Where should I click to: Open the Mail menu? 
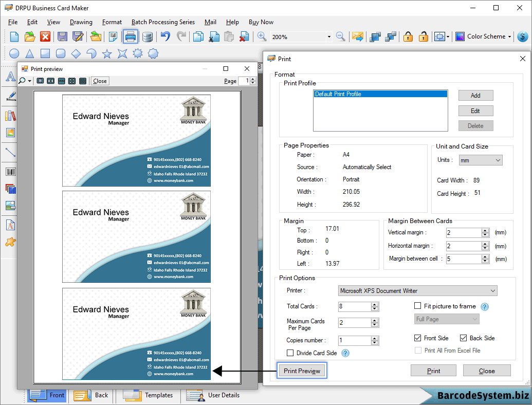point(210,22)
